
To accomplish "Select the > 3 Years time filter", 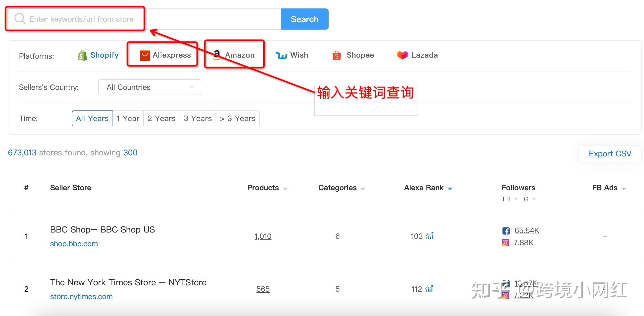I will [x=238, y=118].
